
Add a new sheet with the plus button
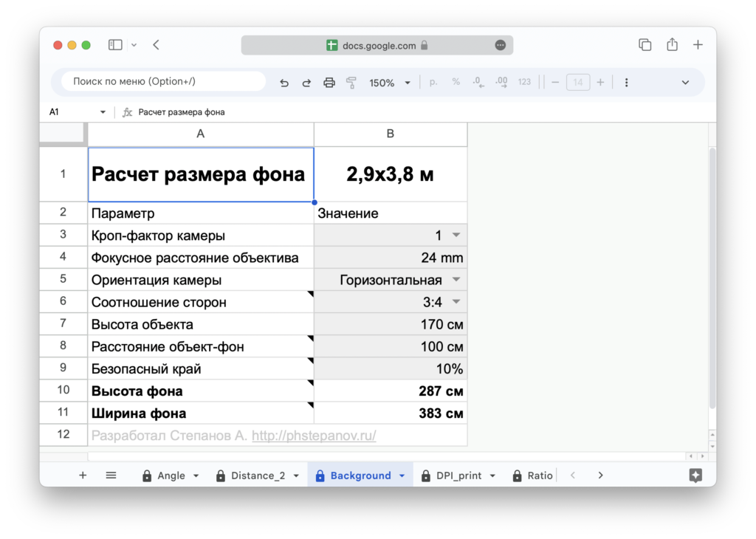[x=83, y=476]
